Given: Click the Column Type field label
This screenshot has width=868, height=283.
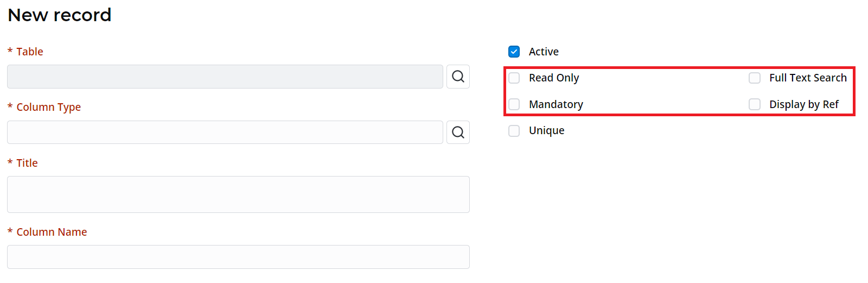Looking at the screenshot, I should [x=48, y=107].
